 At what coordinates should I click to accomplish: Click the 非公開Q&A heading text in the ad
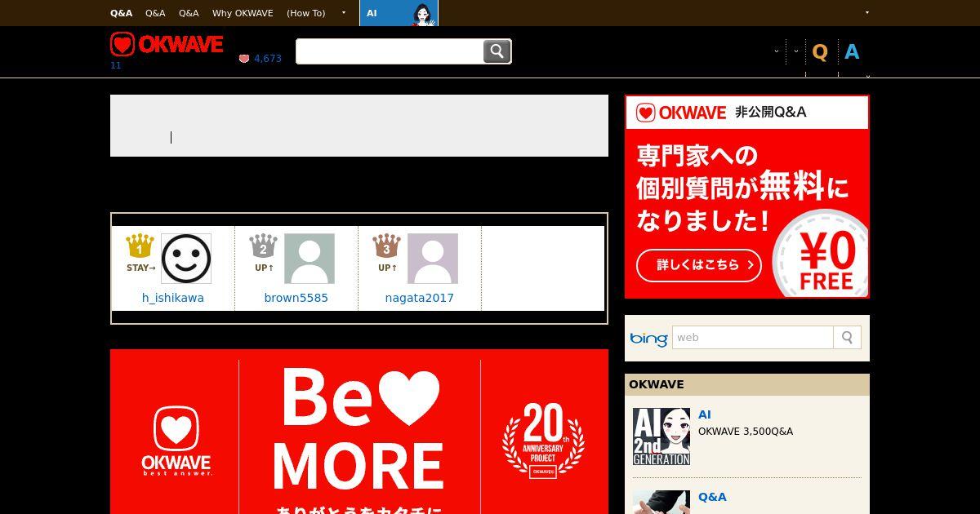point(770,113)
